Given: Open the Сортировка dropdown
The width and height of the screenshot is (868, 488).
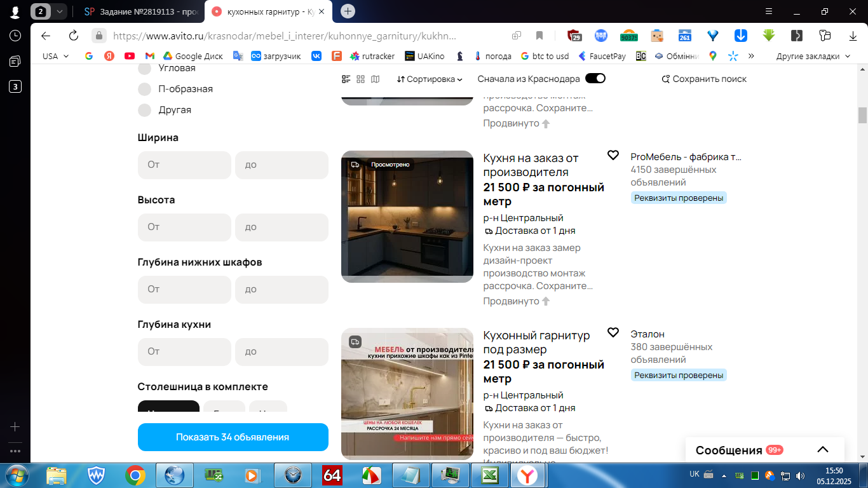Looking at the screenshot, I should (x=430, y=79).
